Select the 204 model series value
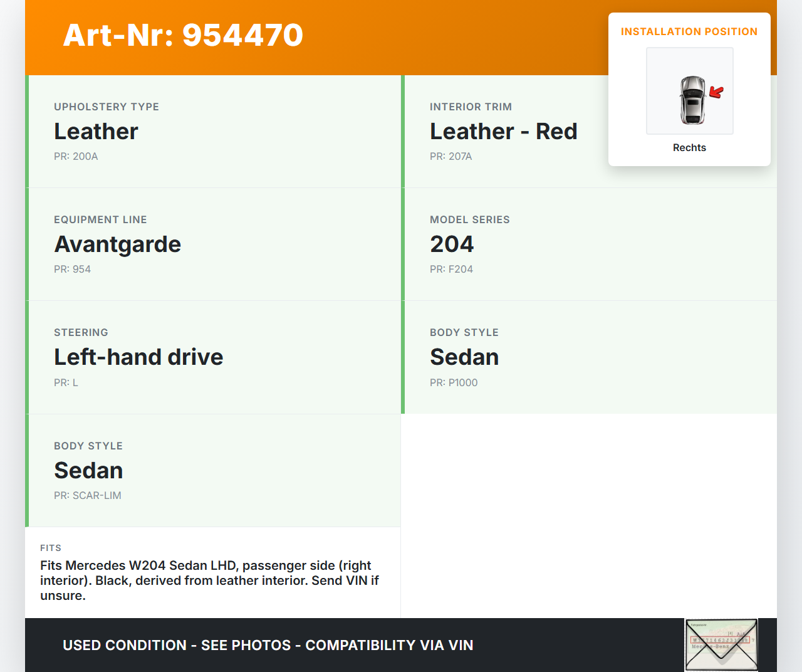This screenshot has width=802, height=672. coord(452,244)
